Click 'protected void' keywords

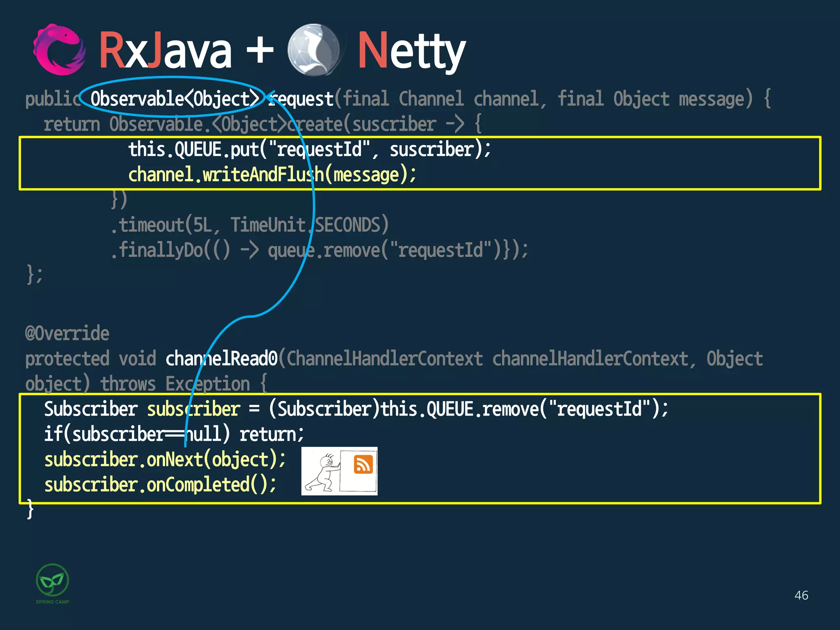91,359
